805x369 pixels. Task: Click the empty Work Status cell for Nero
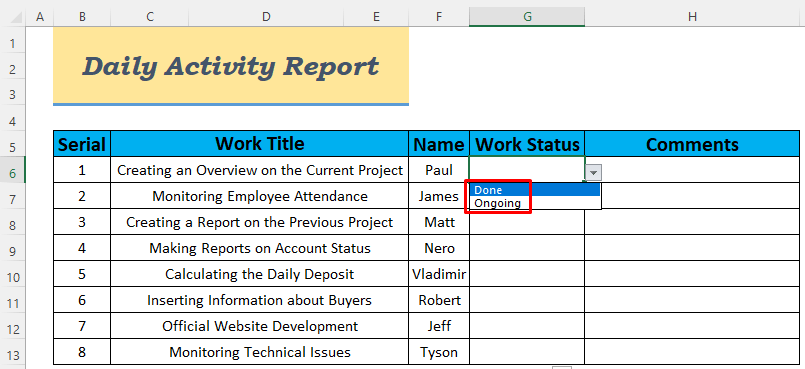point(527,248)
